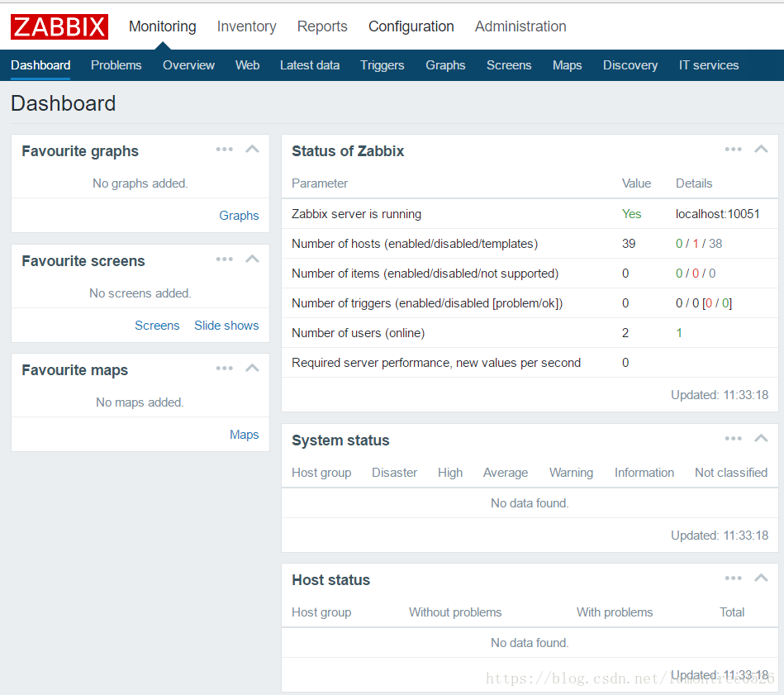
Task: Follow the Screens link in Favourite screens
Action: pos(157,326)
